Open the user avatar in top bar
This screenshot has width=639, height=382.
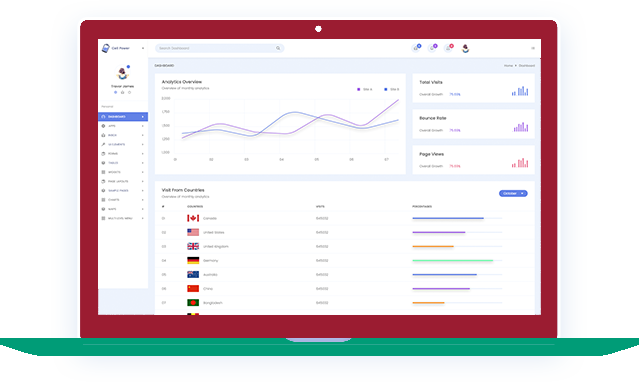point(465,49)
